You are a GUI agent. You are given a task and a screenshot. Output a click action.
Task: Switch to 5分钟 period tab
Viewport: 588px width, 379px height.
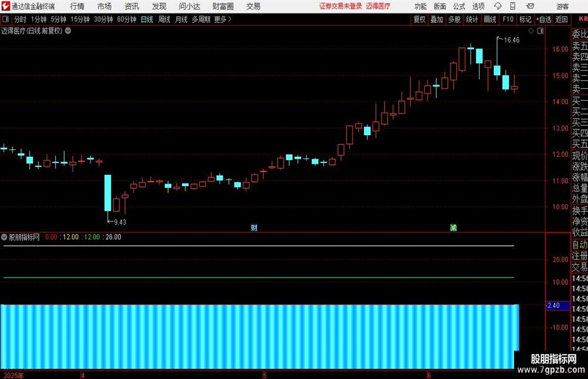click(x=58, y=19)
